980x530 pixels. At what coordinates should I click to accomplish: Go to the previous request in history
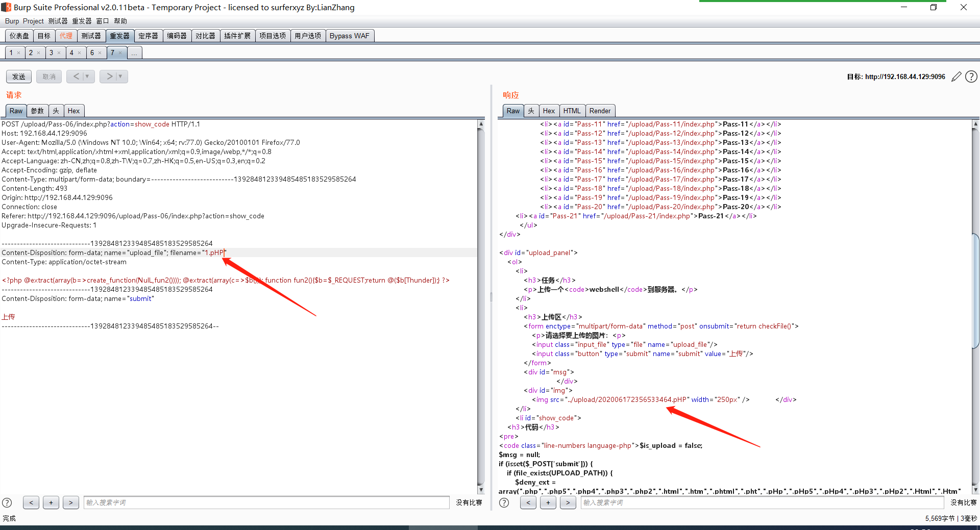tap(76, 77)
